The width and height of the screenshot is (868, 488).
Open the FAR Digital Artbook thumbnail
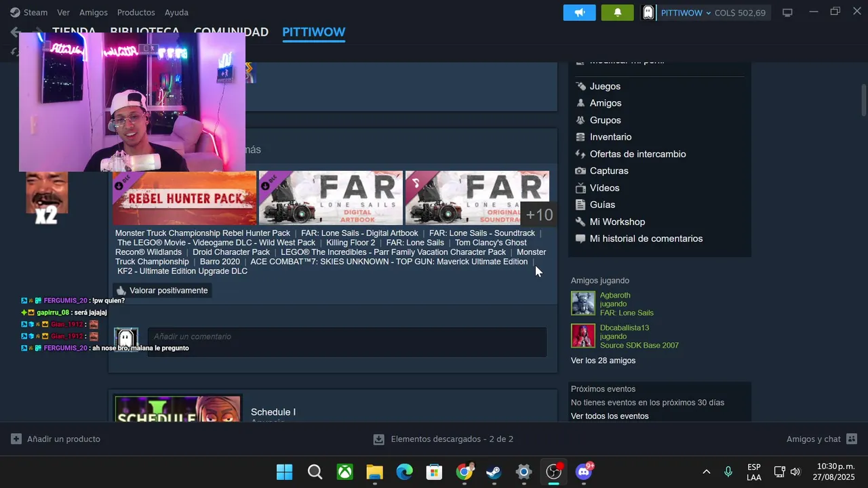click(x=331, y=198)
